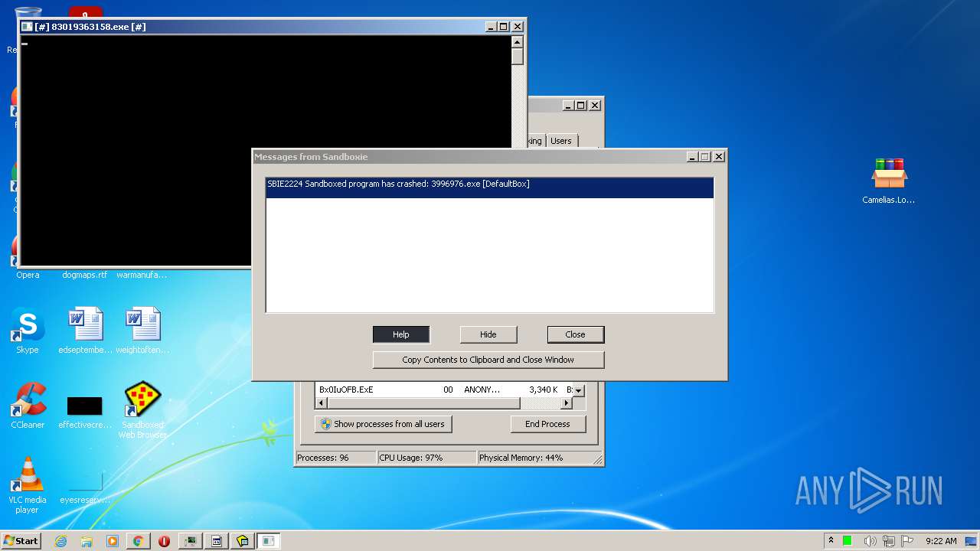
Task: Select the dogmaps.rtf file label
Action: (85, 275)
